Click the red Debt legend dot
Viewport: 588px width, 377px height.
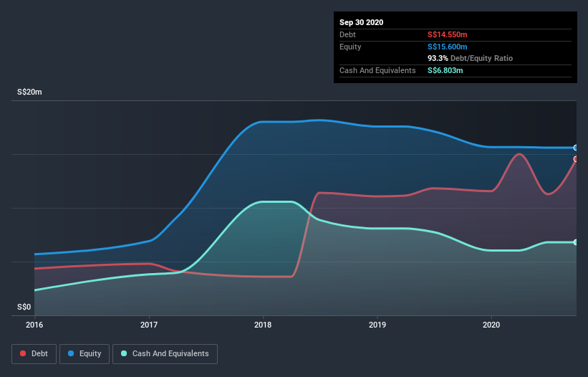point(23,353)
